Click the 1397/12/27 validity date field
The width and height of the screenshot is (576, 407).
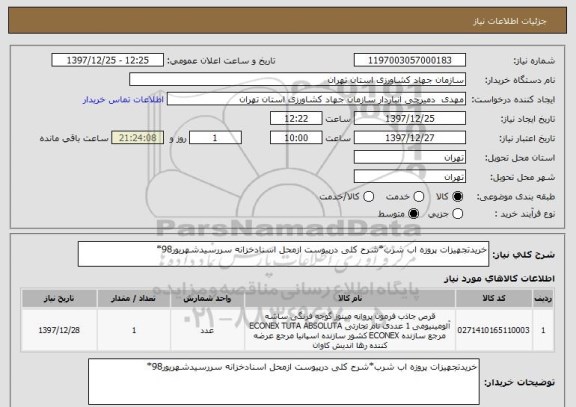tap(410, 138)
